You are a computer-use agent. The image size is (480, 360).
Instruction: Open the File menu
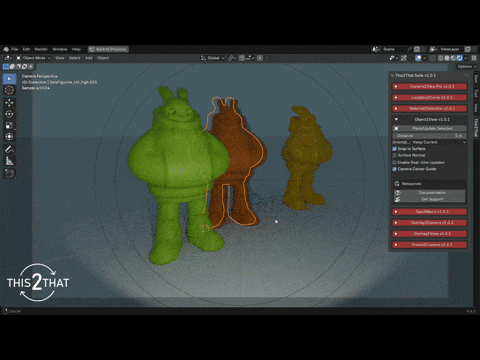tap(15, 49)
